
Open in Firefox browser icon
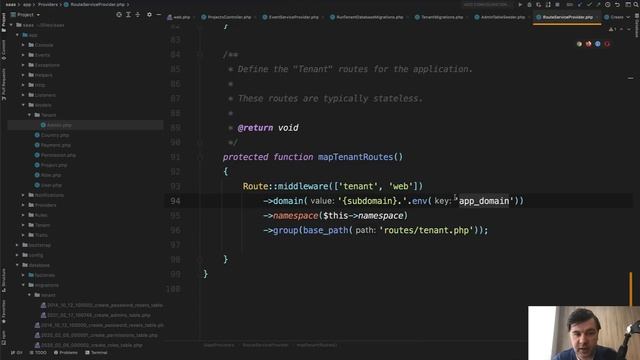point(589,44)
